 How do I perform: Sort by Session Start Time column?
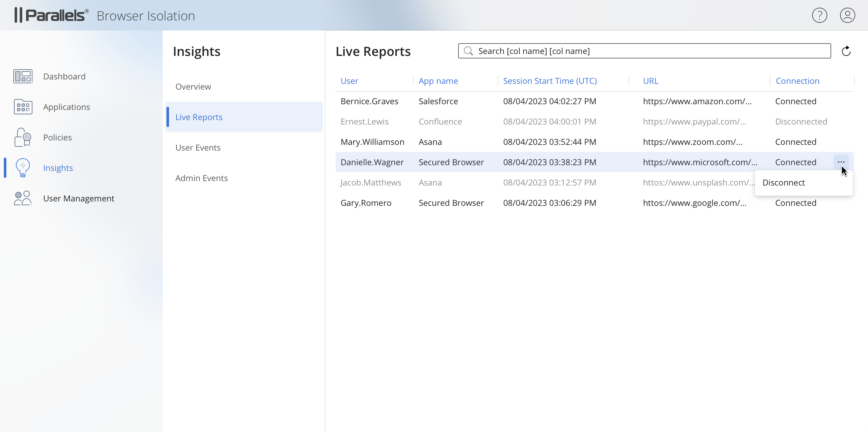click(x=550, y=81)
